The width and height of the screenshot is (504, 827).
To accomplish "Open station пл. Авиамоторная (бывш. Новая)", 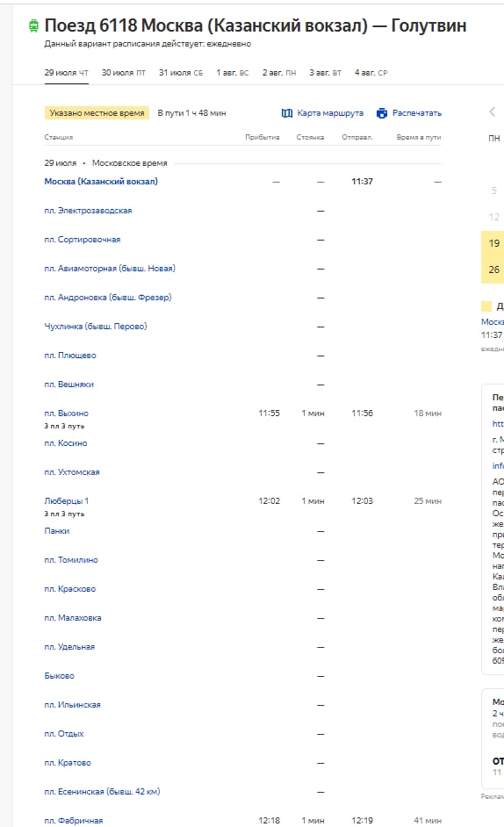I will coord(110,269).
